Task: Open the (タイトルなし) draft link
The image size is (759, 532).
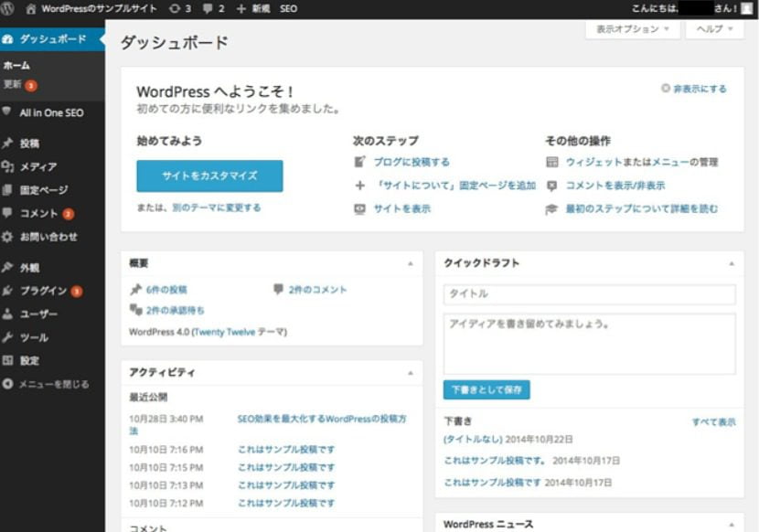Action: tap(473, 440)
